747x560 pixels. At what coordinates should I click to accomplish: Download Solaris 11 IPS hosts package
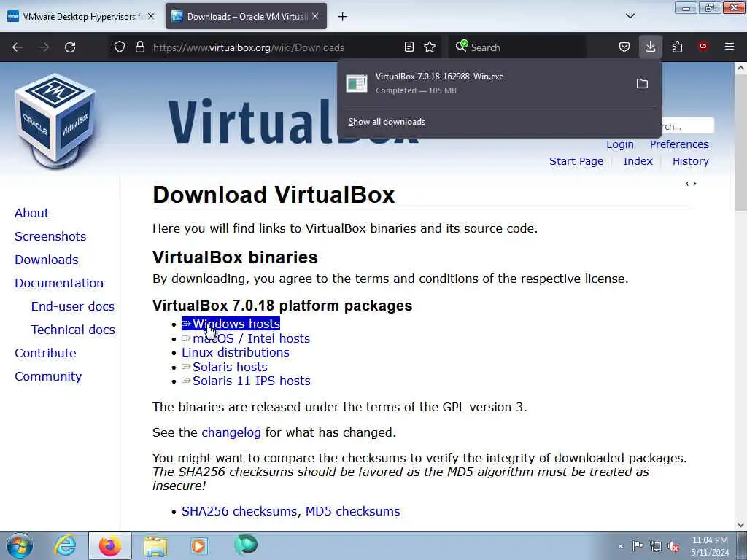tap(246, 381)
